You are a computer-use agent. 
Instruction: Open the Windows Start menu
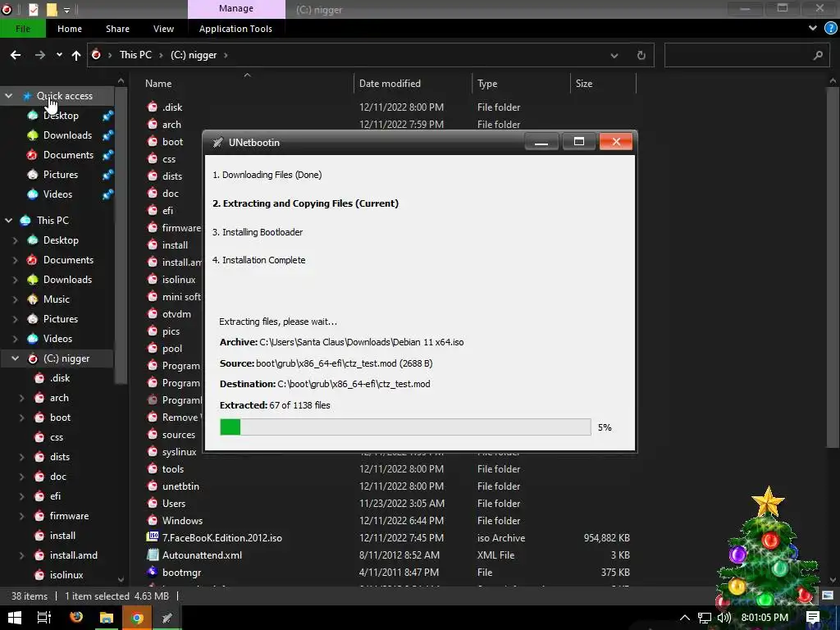[15, 618]
